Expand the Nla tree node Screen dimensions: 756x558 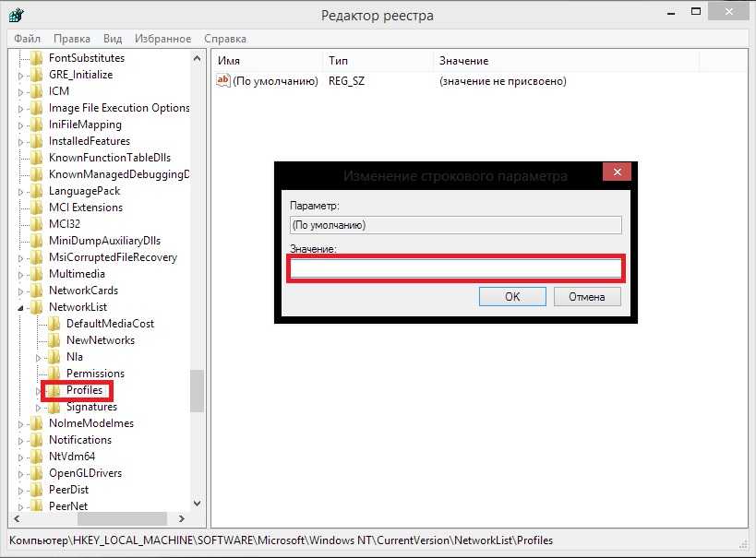(39, 357)
